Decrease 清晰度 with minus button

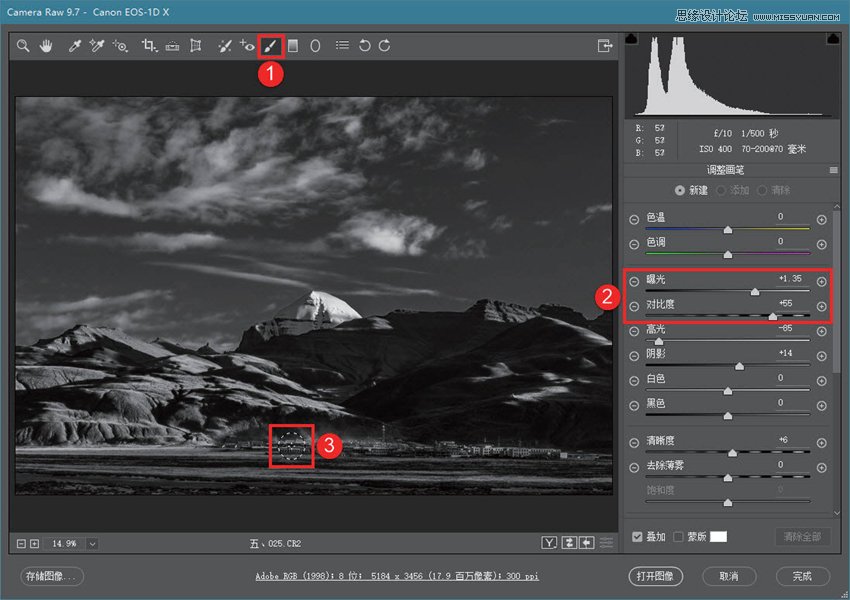click(634, 443)
